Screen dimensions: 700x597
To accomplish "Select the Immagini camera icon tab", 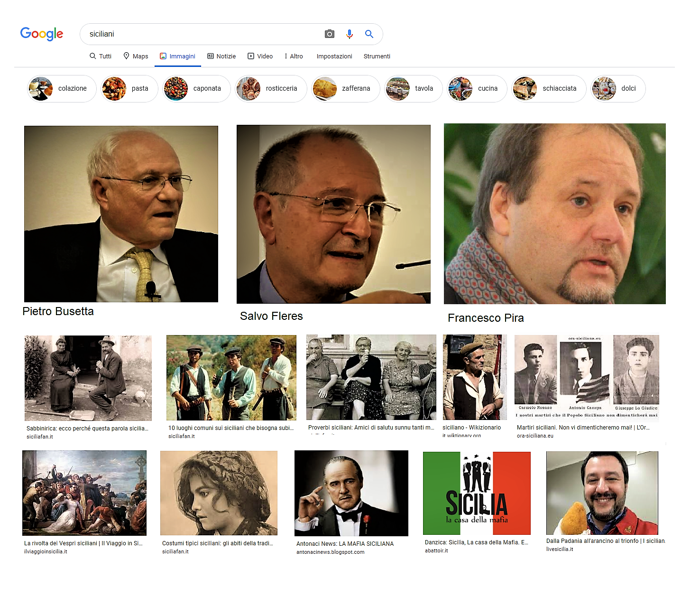I will [x=164, y=56].
